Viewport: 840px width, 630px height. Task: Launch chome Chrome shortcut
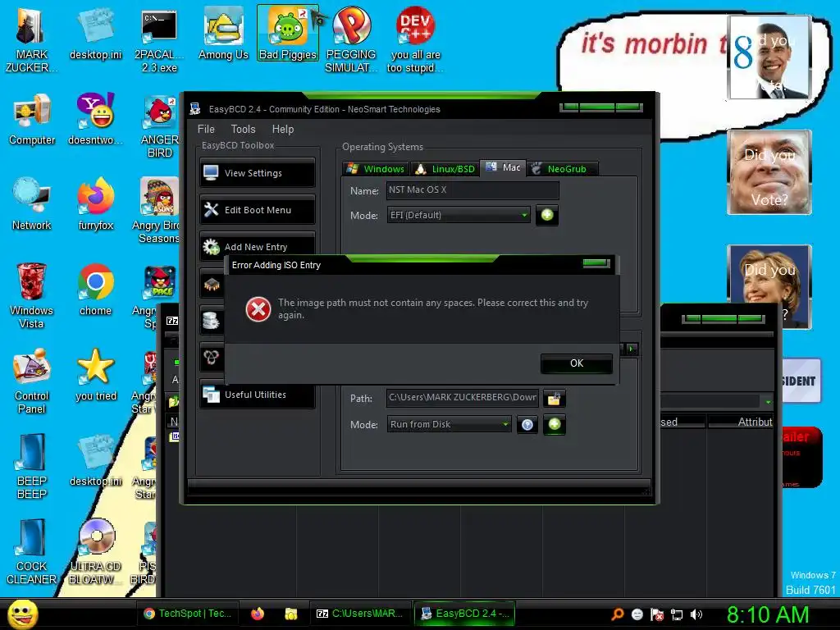pos(96,290)
